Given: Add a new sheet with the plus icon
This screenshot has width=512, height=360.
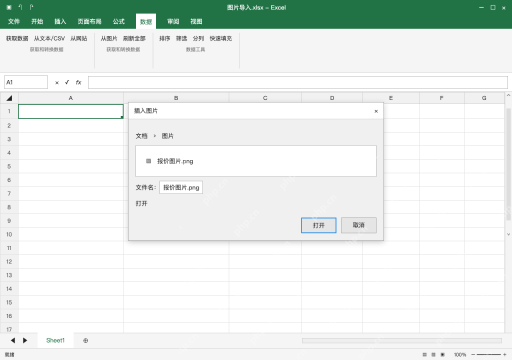Looking at the screenshot, I should tap(86, 341).
